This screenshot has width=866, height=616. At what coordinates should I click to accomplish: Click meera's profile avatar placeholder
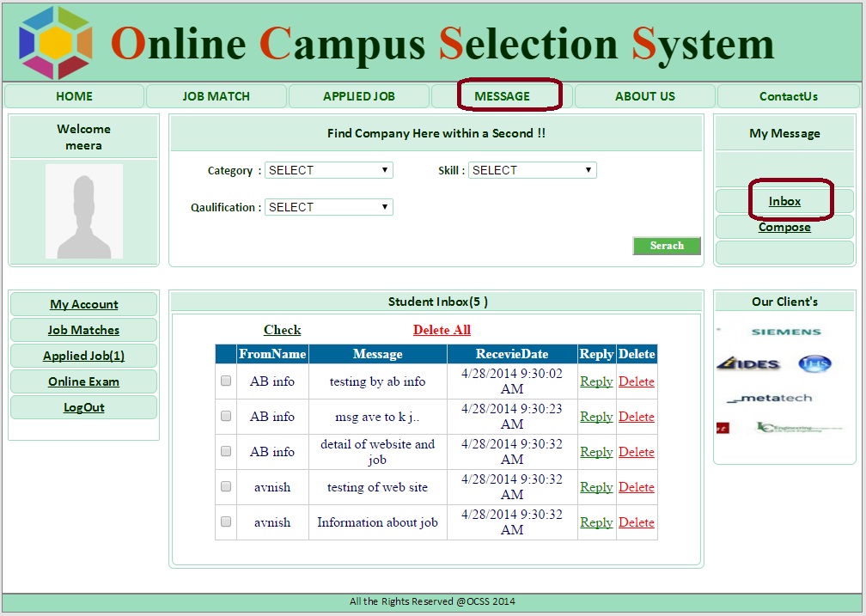pos(83,211)
